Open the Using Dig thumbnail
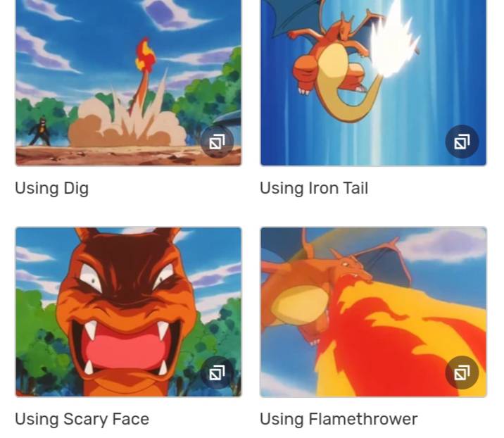 pos(129,82)
